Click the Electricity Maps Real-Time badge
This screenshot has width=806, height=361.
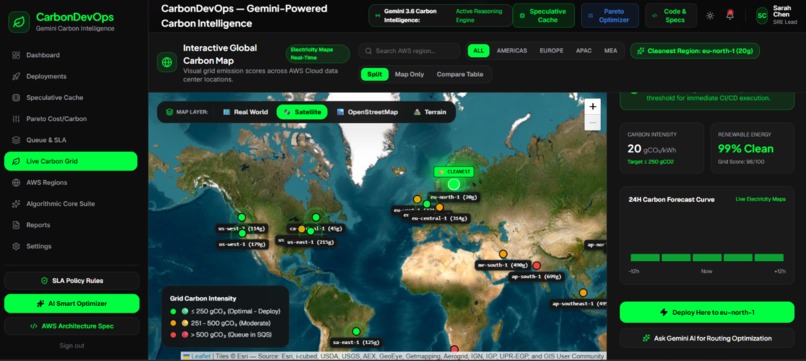[x=318, y=54]
